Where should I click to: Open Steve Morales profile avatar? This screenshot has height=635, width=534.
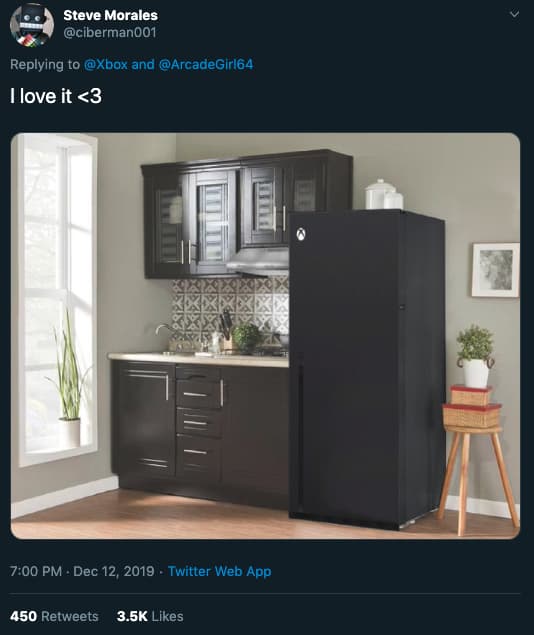(32, 25)
